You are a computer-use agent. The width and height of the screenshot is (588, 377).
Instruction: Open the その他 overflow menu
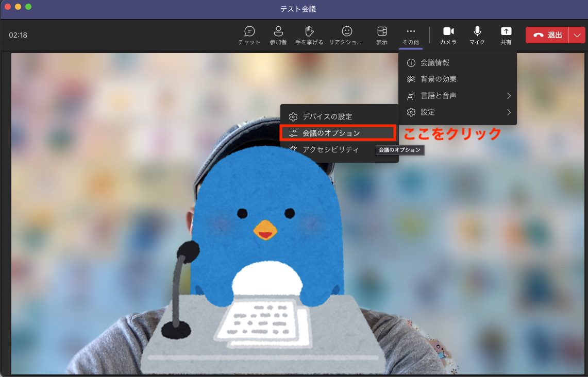(x=411, y=35)
